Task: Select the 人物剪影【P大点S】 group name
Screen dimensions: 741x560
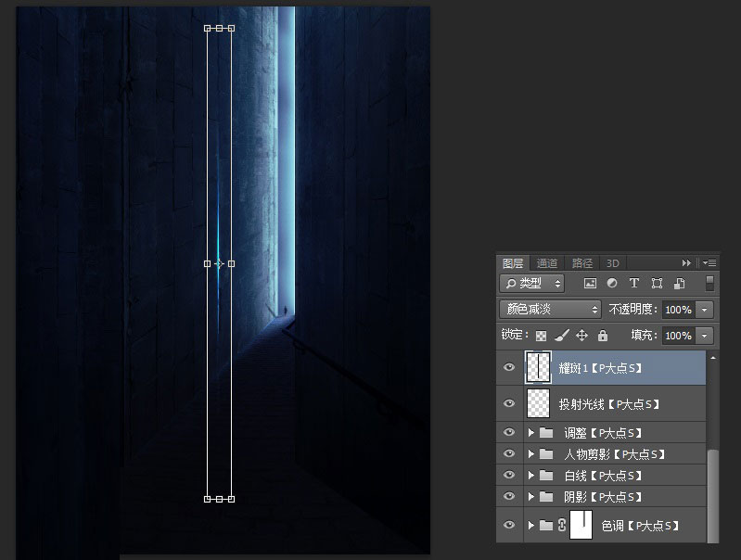Action: tap(614, 454)
